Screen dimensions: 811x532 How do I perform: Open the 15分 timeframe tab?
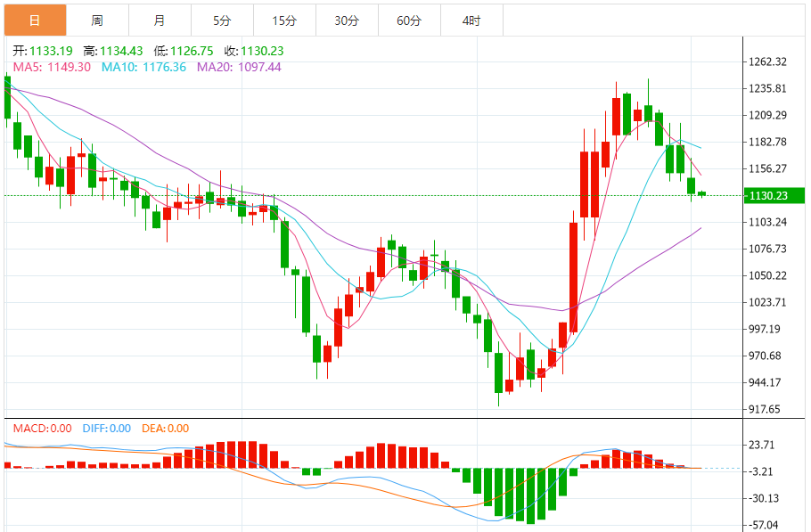click(x=284, y=20)
